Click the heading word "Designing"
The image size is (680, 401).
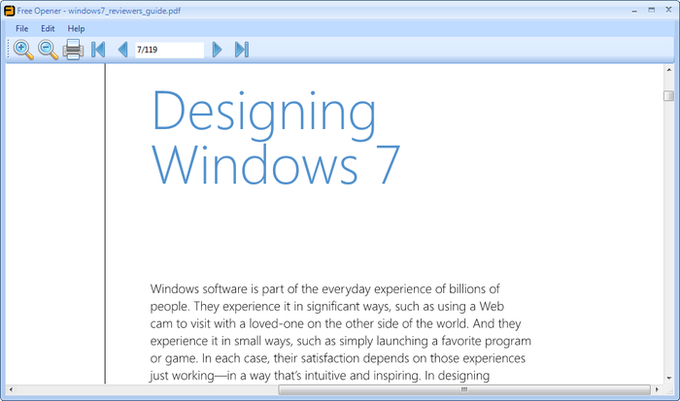coord(264,115)
